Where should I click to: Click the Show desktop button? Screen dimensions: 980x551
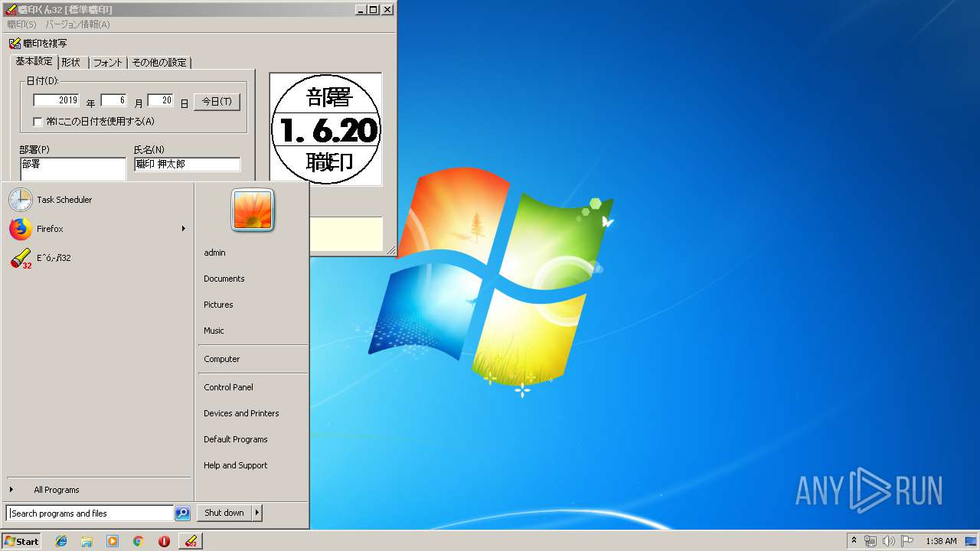coord(971,541)
